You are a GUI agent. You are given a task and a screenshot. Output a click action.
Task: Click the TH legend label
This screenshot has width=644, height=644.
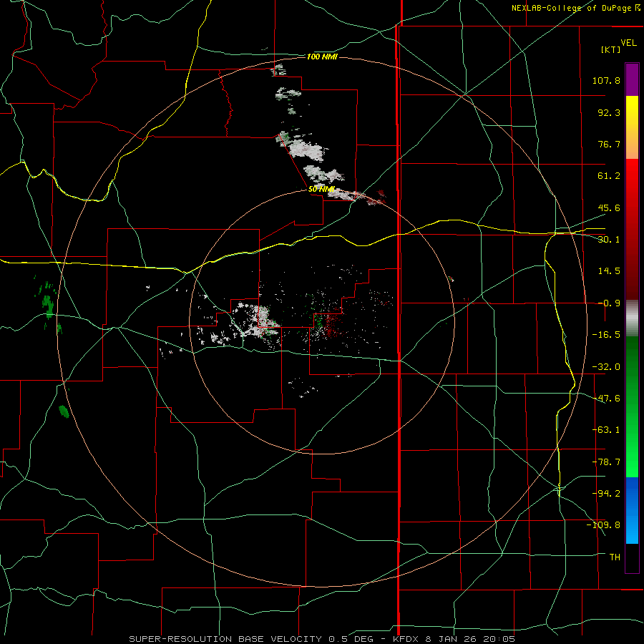coord(615,557)
